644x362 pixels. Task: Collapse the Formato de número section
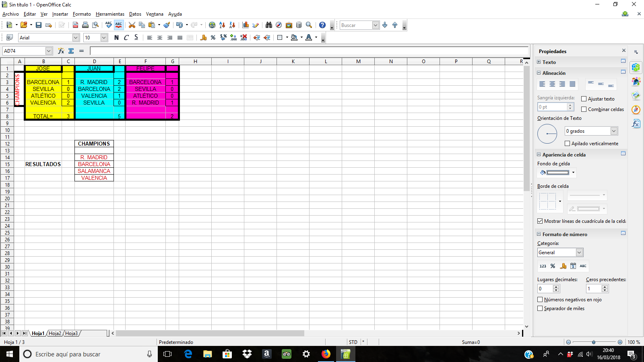[539, 234]
